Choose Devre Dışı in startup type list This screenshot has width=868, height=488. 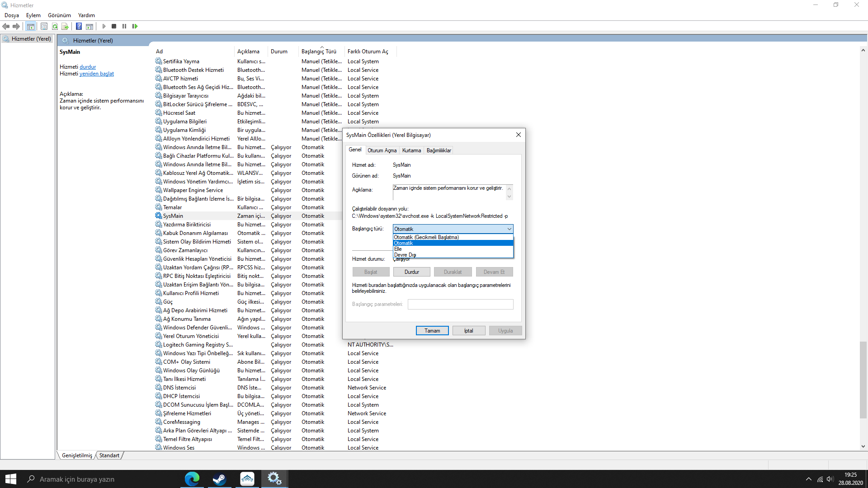coord(405,255)
